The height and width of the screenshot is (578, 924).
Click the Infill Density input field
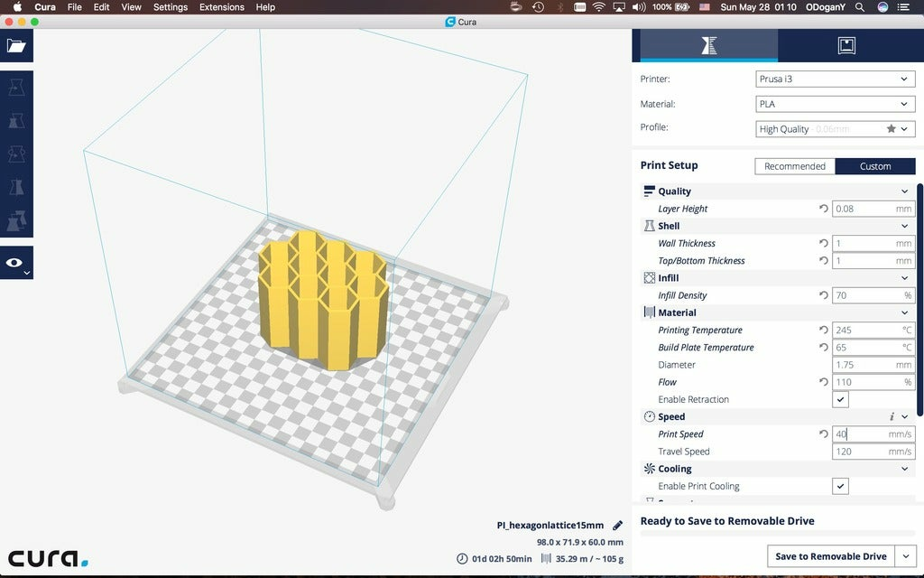(x=873, y=295)
